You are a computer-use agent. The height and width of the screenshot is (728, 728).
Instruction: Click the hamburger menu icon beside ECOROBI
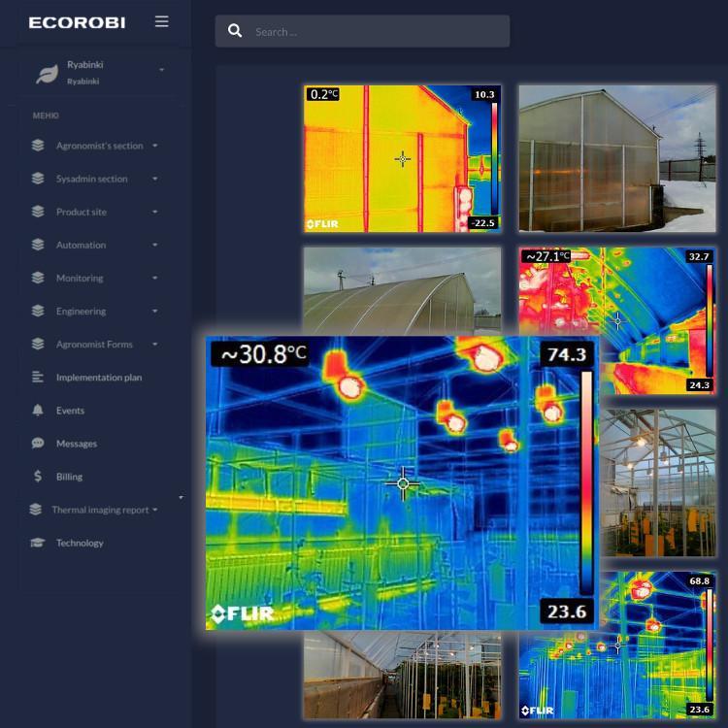(162, 21)
